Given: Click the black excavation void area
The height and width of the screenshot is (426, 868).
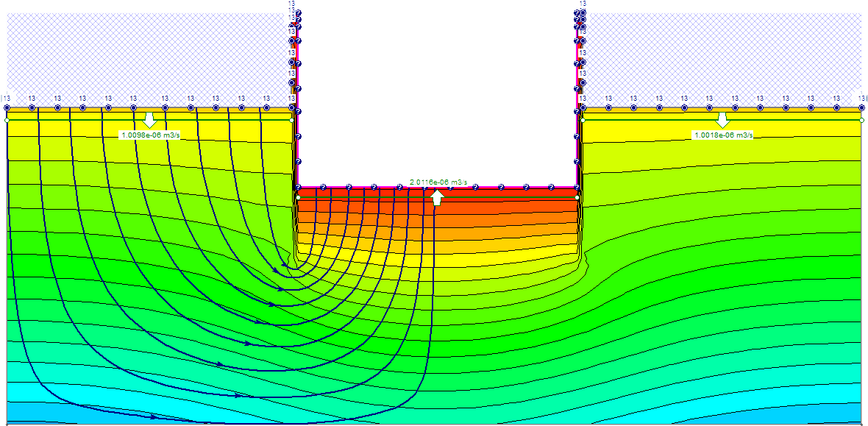Looking at the screenshot, I should tap(438, 88).
